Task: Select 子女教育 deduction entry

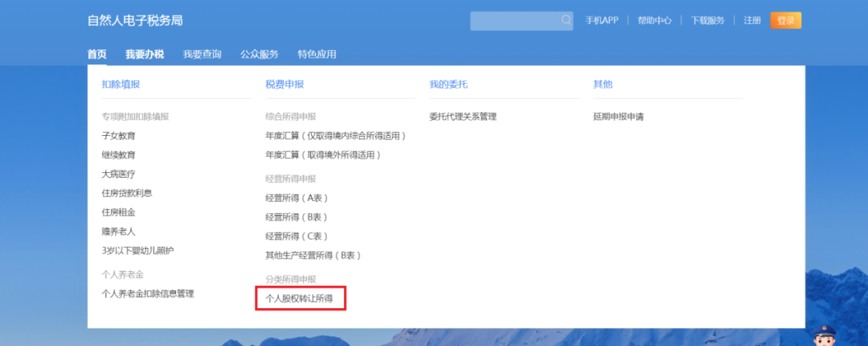Action: [118, 135]
